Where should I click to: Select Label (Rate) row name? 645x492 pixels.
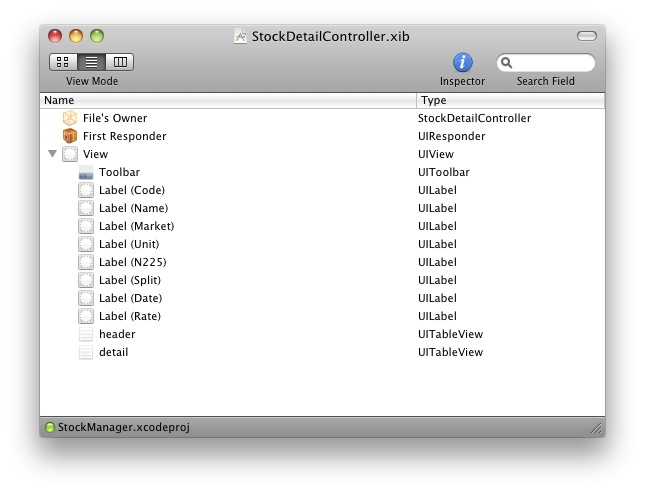tap(130, 316)
